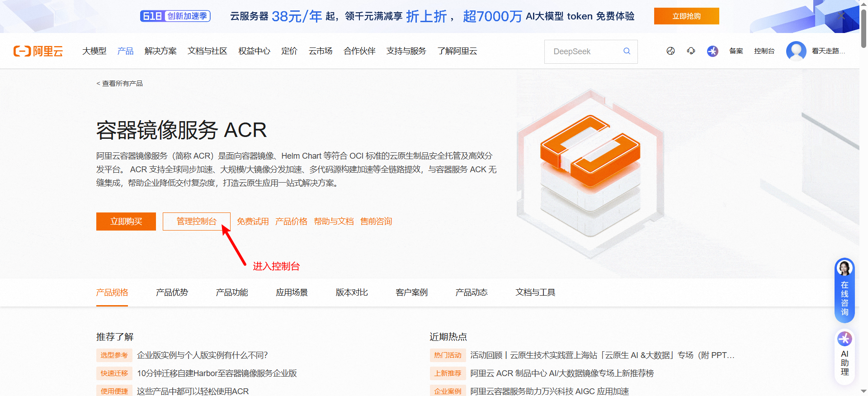
Task: Open 这些产品中都可以轻松使用ACR article
Action: coord(193,391)
